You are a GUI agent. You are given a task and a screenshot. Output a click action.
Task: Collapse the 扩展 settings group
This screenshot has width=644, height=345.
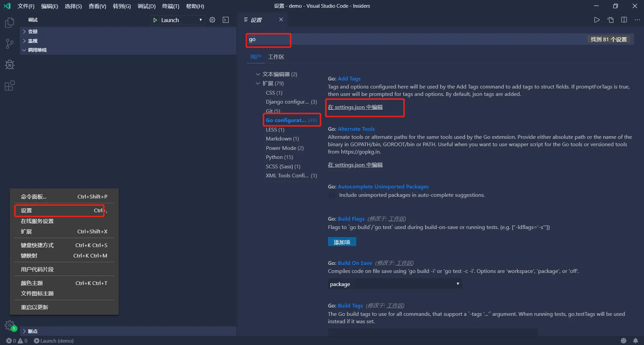(x=270, y=83)
